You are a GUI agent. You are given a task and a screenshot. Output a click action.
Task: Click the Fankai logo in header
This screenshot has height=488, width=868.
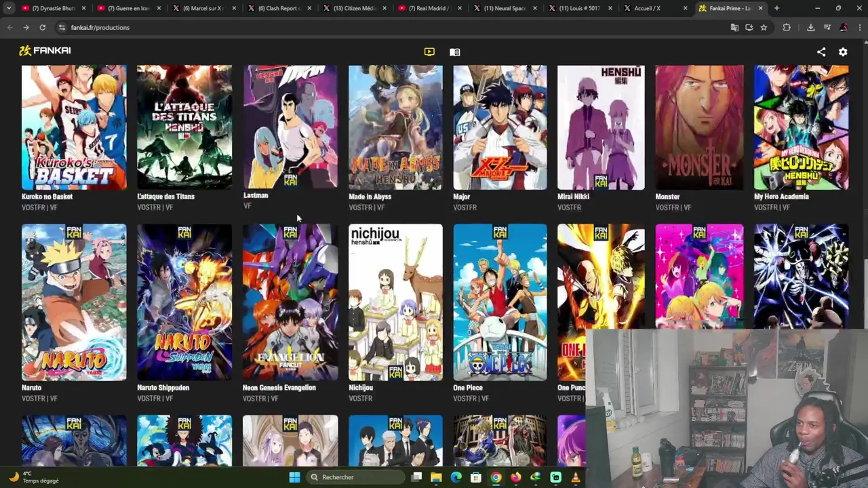click(45, 50)
